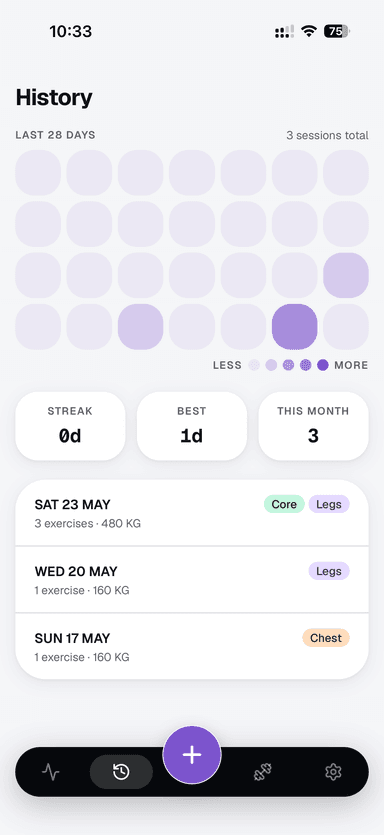Open the SUN 17 MAY session entry

tap(192, 646)
